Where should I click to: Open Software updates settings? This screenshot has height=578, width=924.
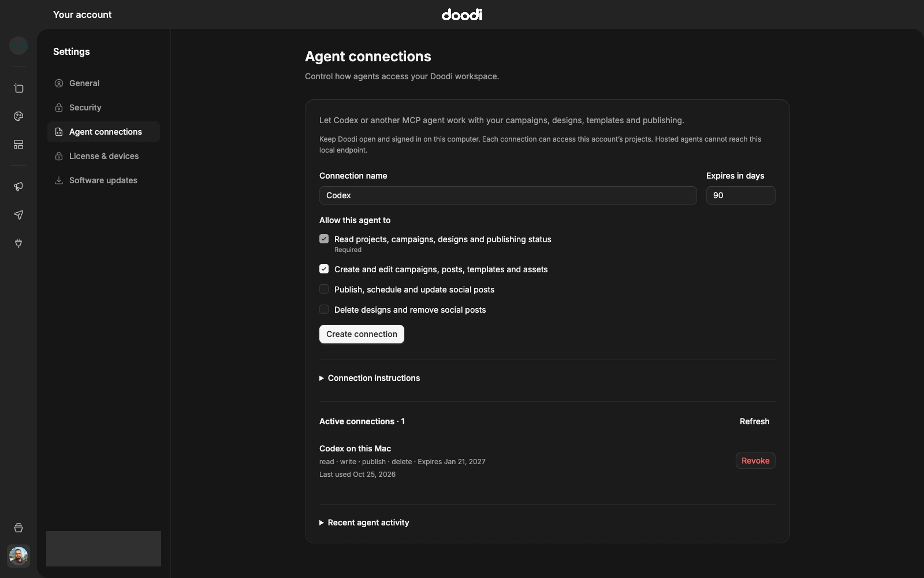[x=103, y=180]
